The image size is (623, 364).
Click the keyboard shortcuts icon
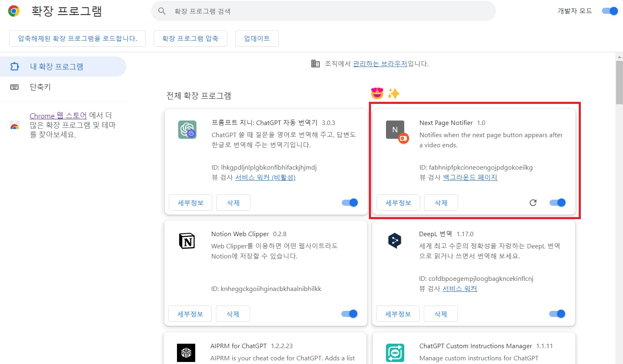coord(15,87)
